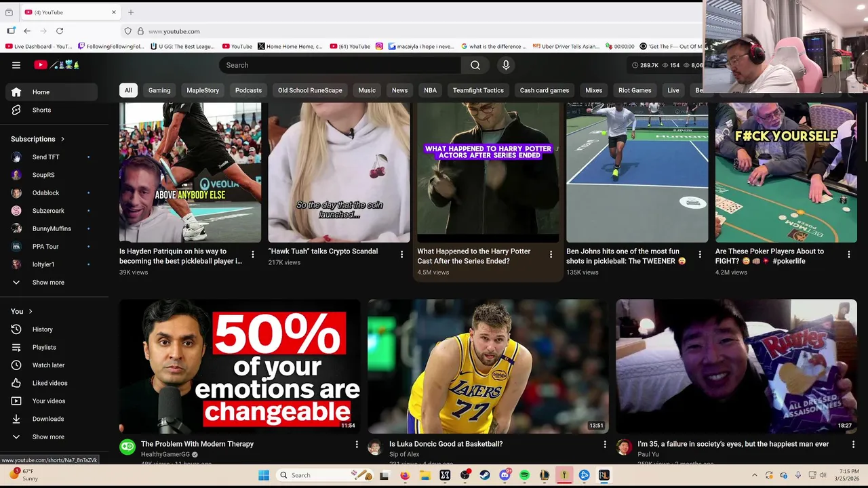Select the Live filter chip
The width and height of the screenshot is (868, 488).
(673, 90)
